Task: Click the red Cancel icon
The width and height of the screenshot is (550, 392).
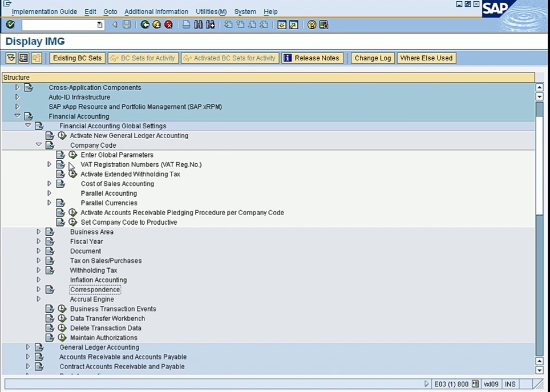Action: [x=169, y=25]
